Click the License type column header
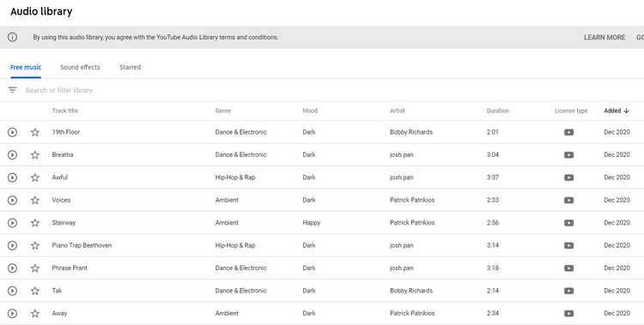This screenshot has width=644, height=325. click(x=571, y=111)
